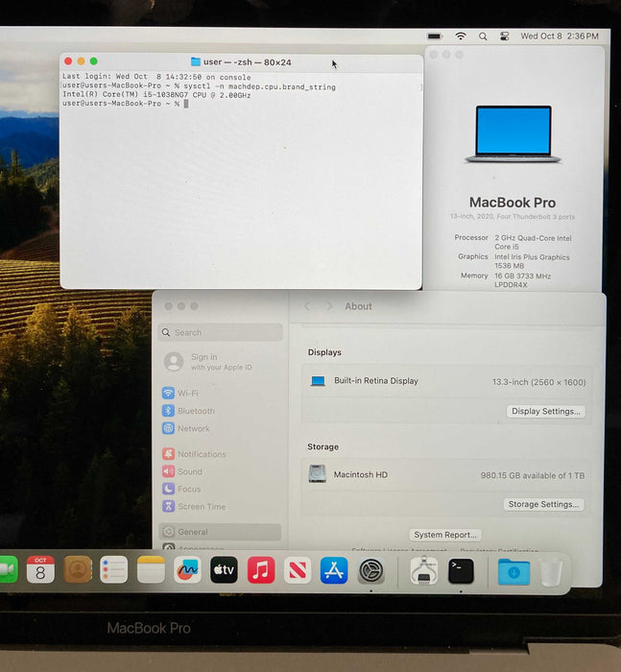Go forward using the Settings forward chevron
This screenshot has height=672, width=621.
(328, 306)
